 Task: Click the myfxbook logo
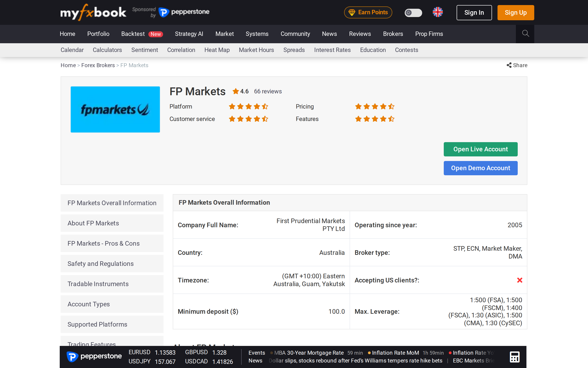pos(93,12)
